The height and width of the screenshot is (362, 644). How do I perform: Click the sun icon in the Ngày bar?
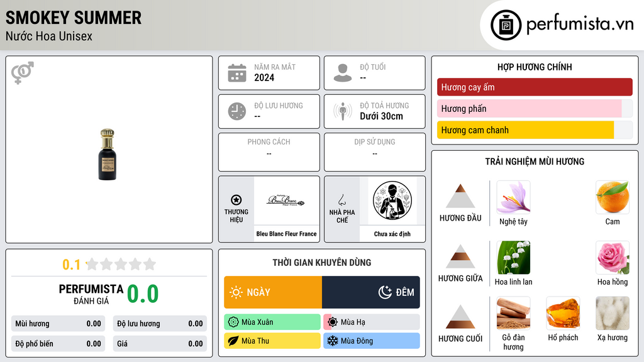pyautogui.click(x=236, y=292)
